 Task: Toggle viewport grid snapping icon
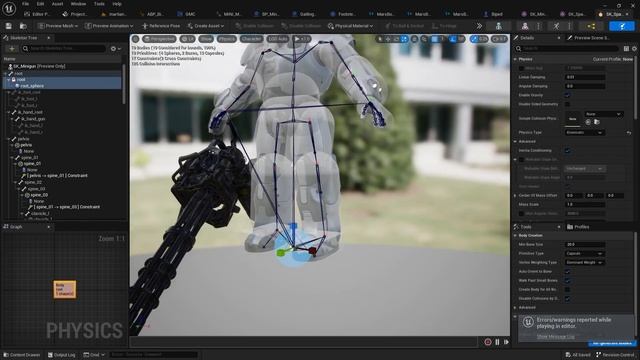click(435, 39)
